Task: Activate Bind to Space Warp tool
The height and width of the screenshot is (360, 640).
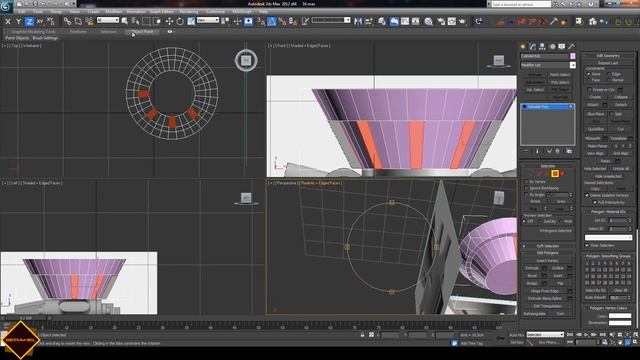Action: pyautogui.click(x=89, y=21)
